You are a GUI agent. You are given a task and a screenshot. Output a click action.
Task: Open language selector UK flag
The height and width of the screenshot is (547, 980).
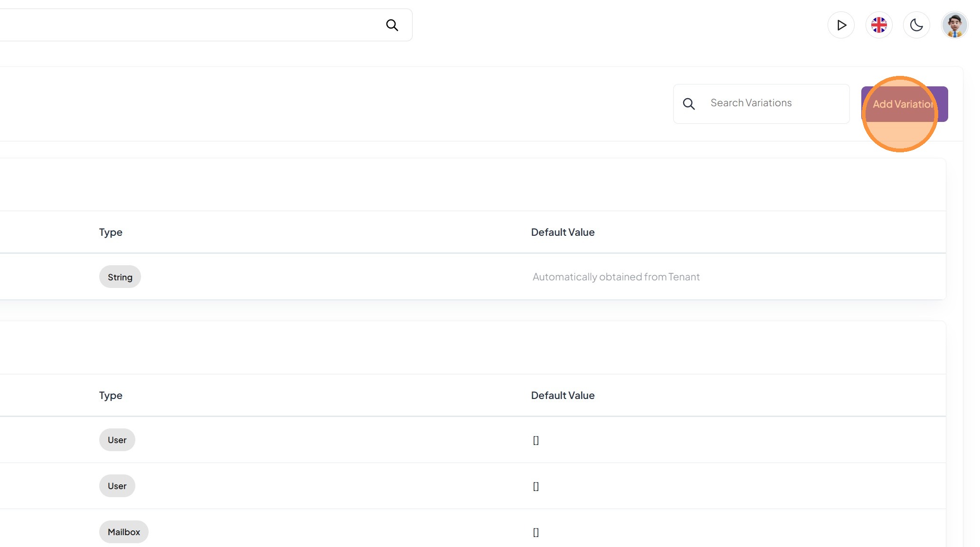pos(879,25)
